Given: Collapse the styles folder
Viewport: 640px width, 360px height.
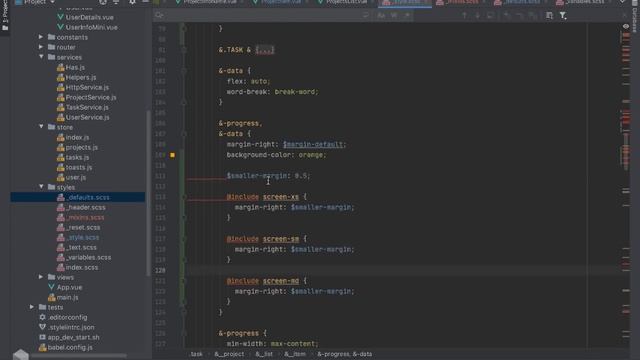Looking at the screenshot, I should (x=41, y=187).
